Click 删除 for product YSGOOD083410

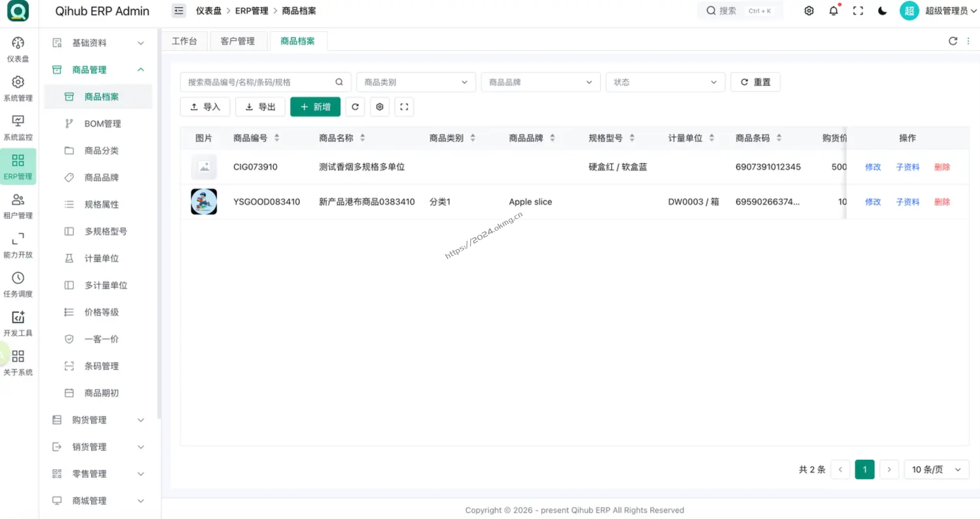coord(942,202)
